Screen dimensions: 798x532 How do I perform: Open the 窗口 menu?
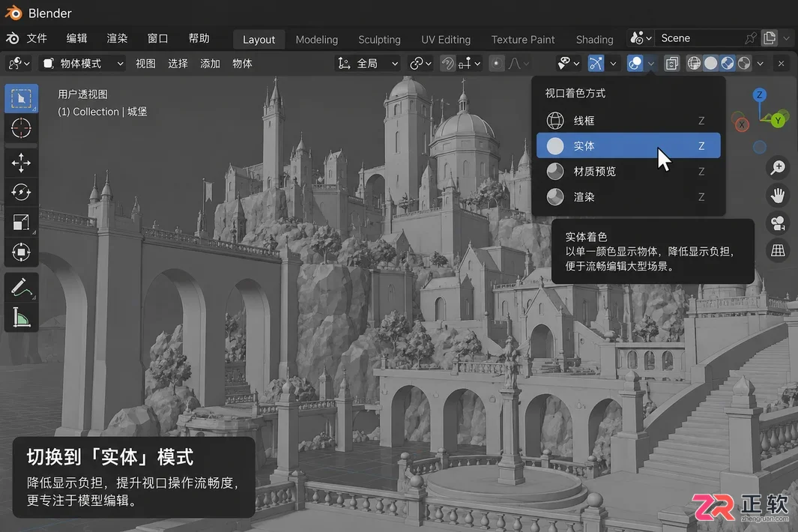click(x=158, y=39)
